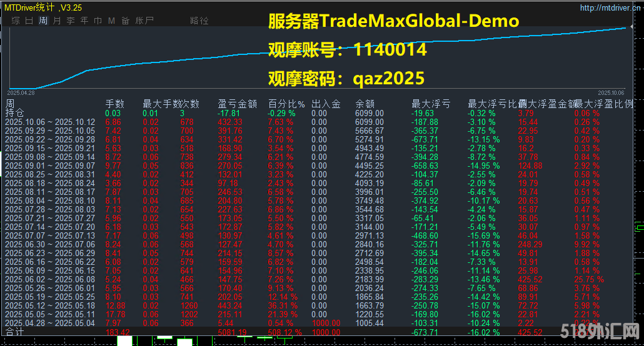
Task: Open the 账户 account tab
Action: [144, 21]
